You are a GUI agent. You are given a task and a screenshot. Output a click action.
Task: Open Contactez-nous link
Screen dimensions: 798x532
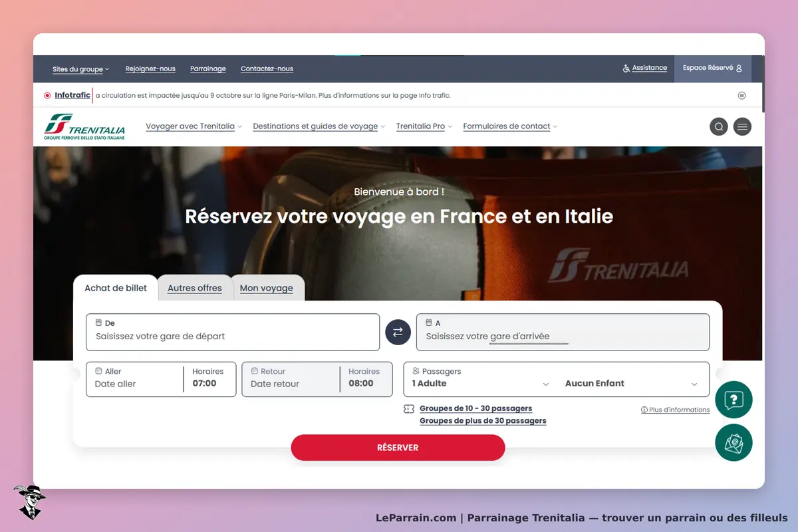click(x=267, y=69)
